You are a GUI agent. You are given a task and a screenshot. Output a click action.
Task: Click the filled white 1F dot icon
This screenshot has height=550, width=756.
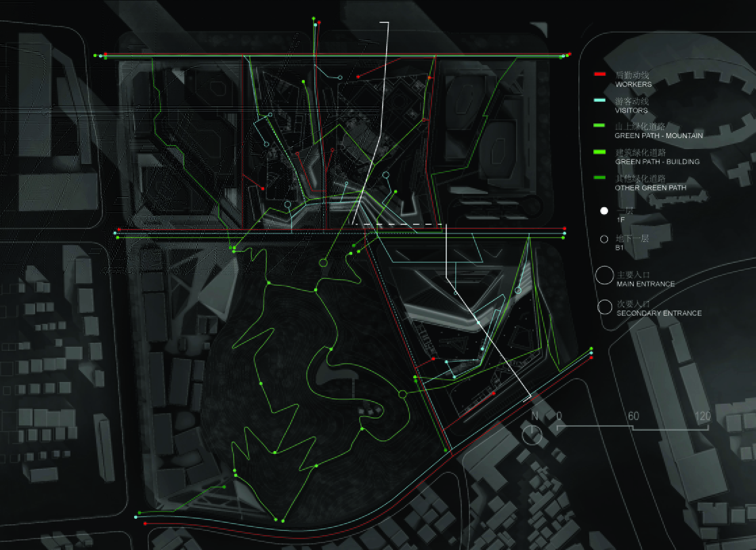point(604,211)
